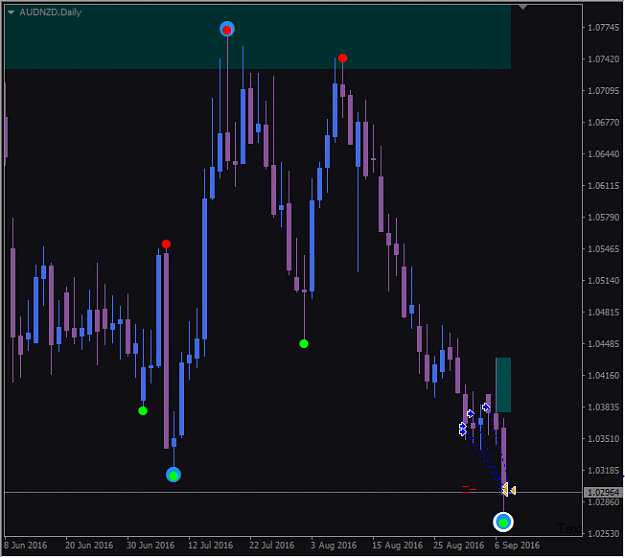Image resolution: width=625 pixels, height=558 pixels.
Task: Select the green dot at the late June low
Action: (143, 411)
